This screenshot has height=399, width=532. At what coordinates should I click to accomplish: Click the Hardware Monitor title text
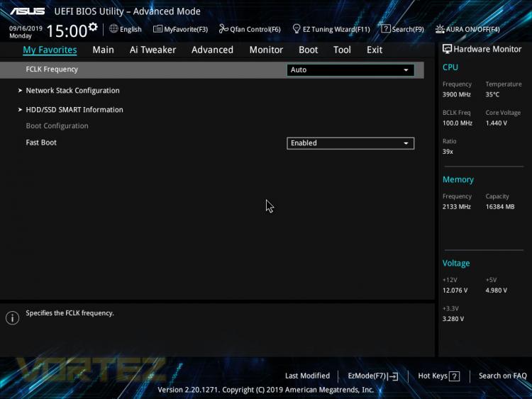(487, 49)
